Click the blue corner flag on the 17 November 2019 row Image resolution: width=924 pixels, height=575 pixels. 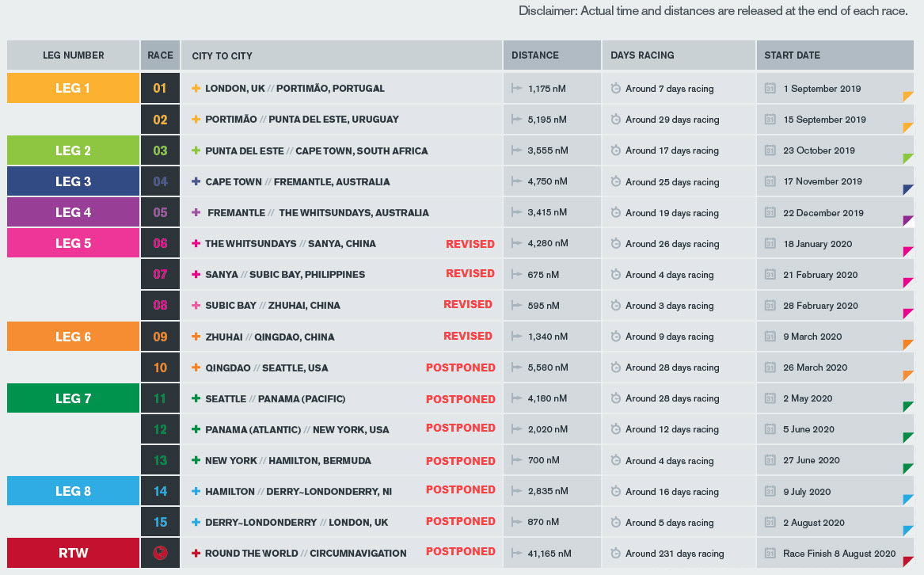908,189
